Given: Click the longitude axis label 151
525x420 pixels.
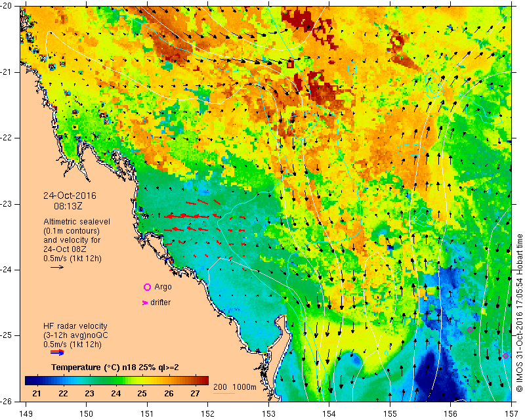Looking at the screenshot, I should [147, 414].
